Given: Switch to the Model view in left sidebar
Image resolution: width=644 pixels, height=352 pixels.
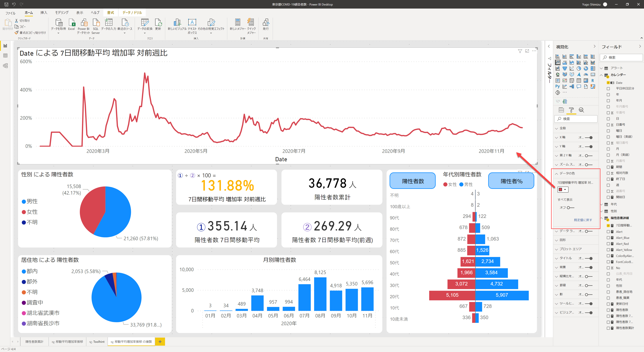Looking at the screenshot, I should [x=5, y=66].
